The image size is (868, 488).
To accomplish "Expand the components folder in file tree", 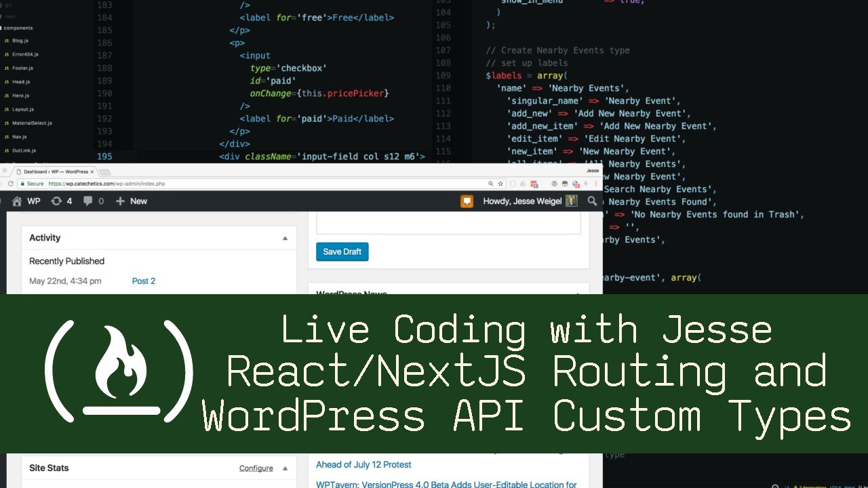I will coord(18,28).
